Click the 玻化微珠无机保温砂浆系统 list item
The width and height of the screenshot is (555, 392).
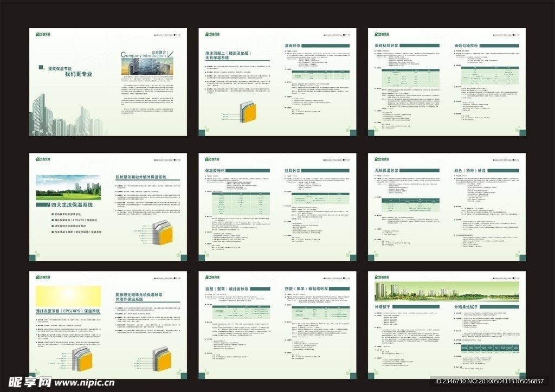point(68,226)
